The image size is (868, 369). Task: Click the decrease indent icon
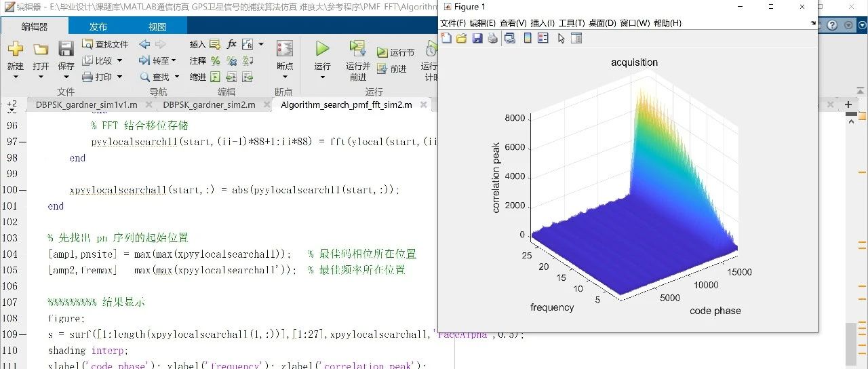click(248, 77)
